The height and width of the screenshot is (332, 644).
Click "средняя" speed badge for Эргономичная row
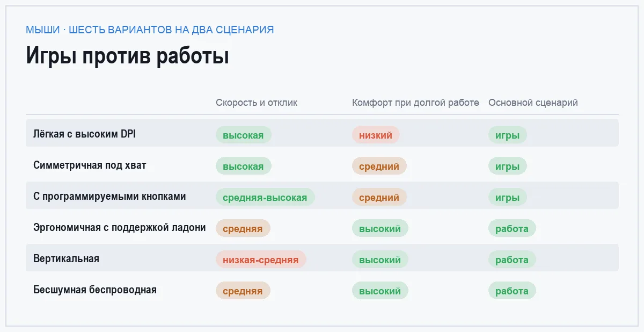[x=243, y=228]
